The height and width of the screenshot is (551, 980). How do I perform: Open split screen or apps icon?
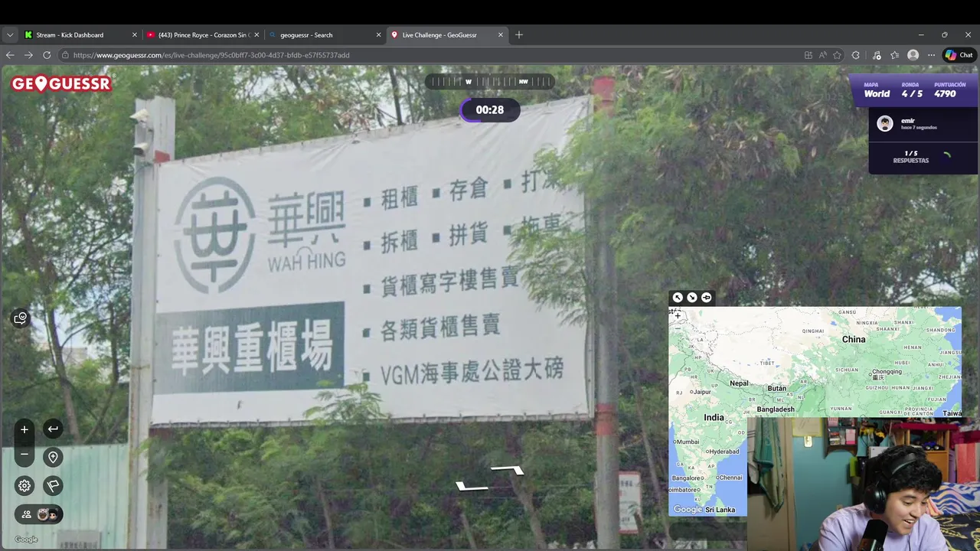click(808, 55)
